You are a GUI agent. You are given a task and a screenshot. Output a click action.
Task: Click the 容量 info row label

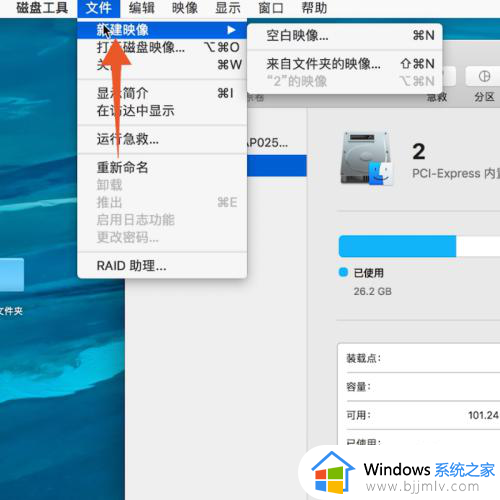tap(358, 387)
